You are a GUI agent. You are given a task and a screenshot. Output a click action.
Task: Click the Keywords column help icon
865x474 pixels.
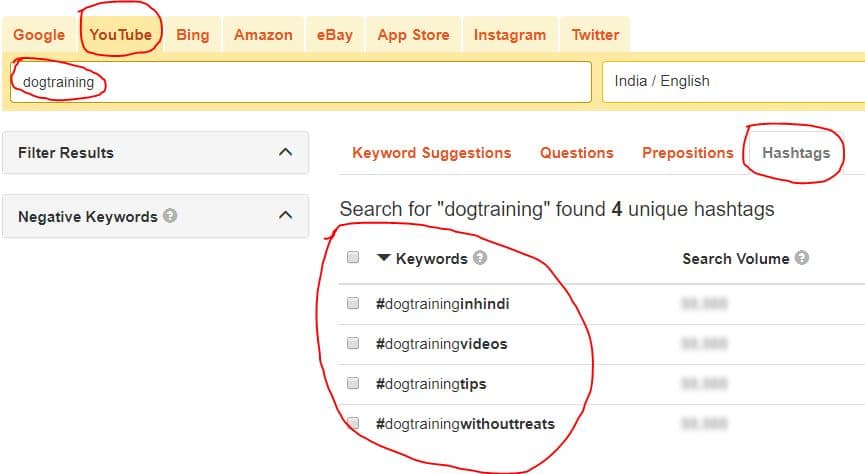pyautogui.click(x=480, y=258)
